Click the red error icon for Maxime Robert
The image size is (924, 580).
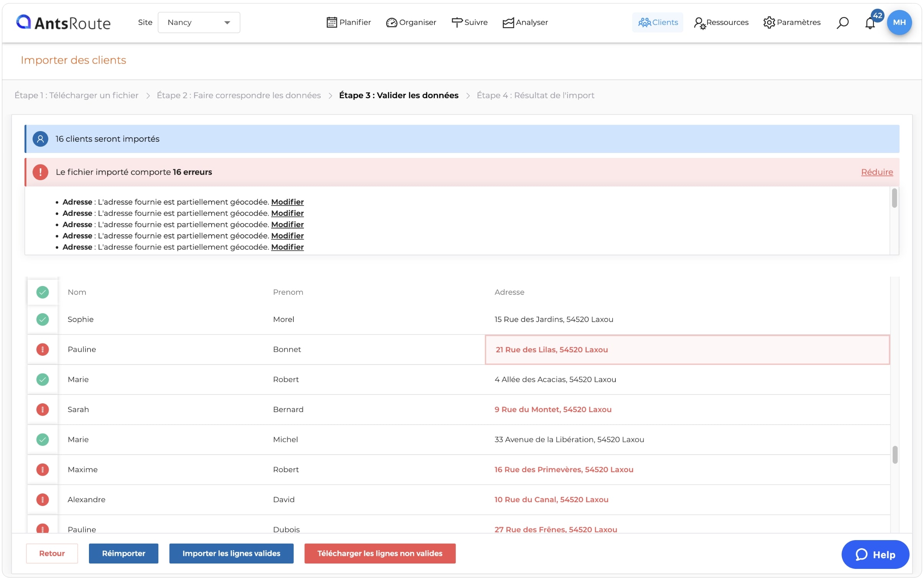pyautogui.click(x=43, y=470)
